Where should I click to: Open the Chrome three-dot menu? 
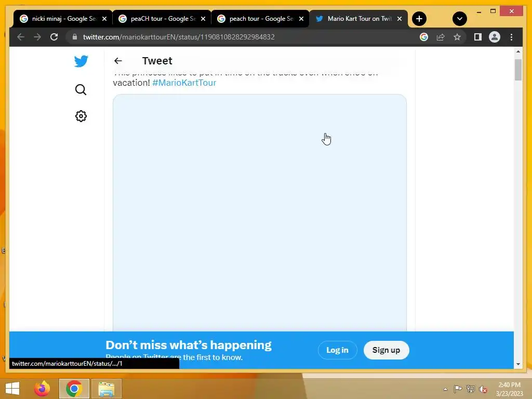pos(511,37)
